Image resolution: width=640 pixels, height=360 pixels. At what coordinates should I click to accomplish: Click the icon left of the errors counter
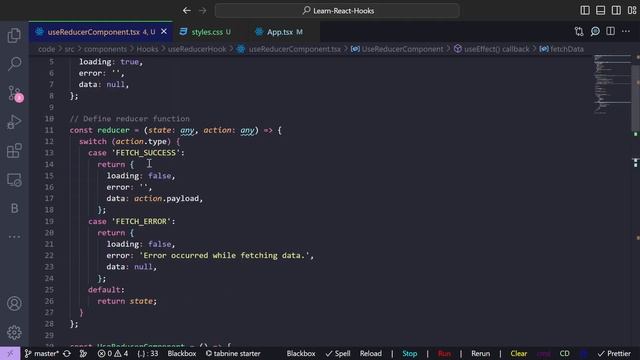pyautogui.click(x=83, y=353)
